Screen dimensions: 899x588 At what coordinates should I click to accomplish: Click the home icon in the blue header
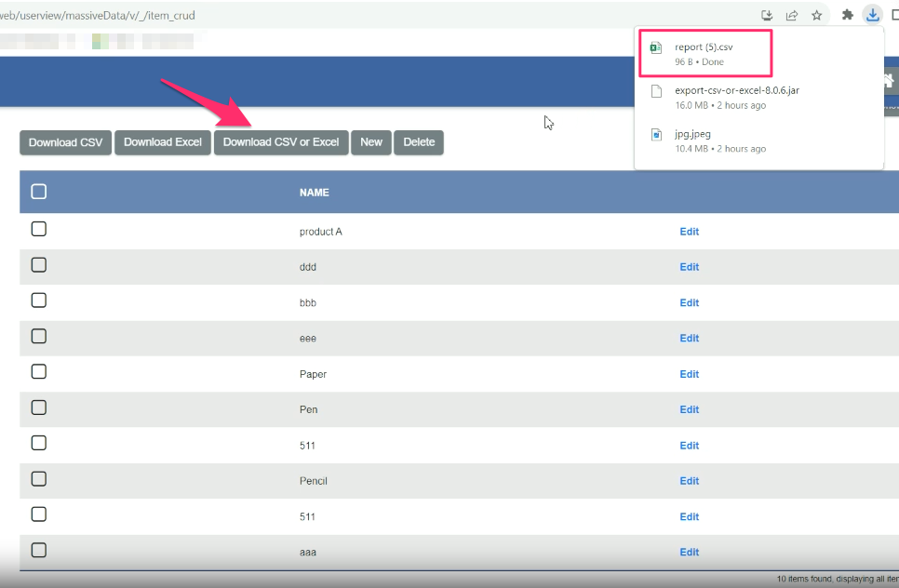coord(888,81)
